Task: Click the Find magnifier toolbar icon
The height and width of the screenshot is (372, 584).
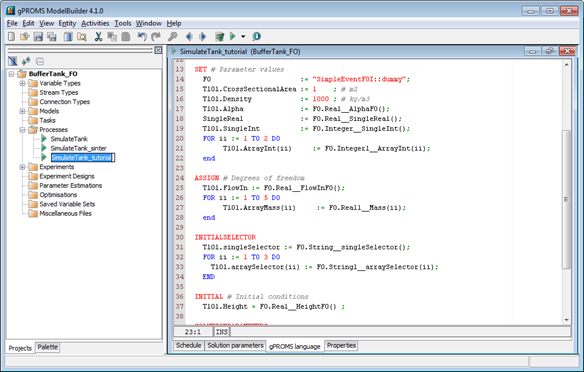Action: point(172,36)
